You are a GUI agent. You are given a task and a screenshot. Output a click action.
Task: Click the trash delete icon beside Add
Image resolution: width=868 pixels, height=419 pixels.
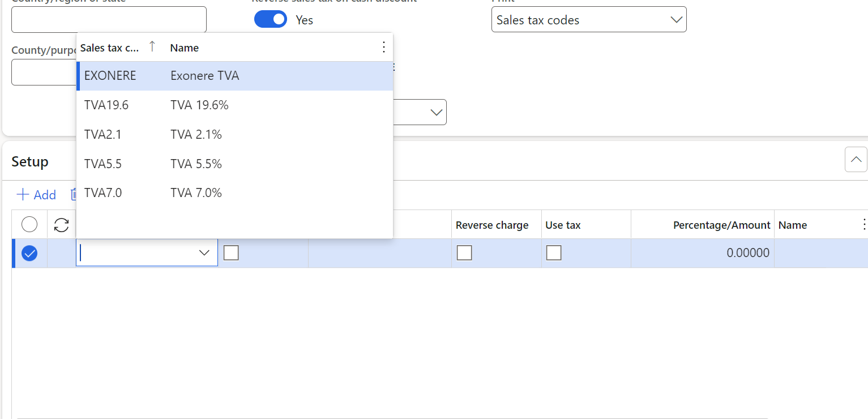[74, 195]
